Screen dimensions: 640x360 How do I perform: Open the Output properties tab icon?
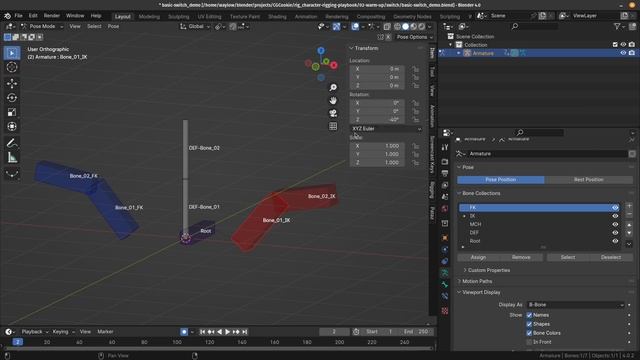(x=445, y=173)
